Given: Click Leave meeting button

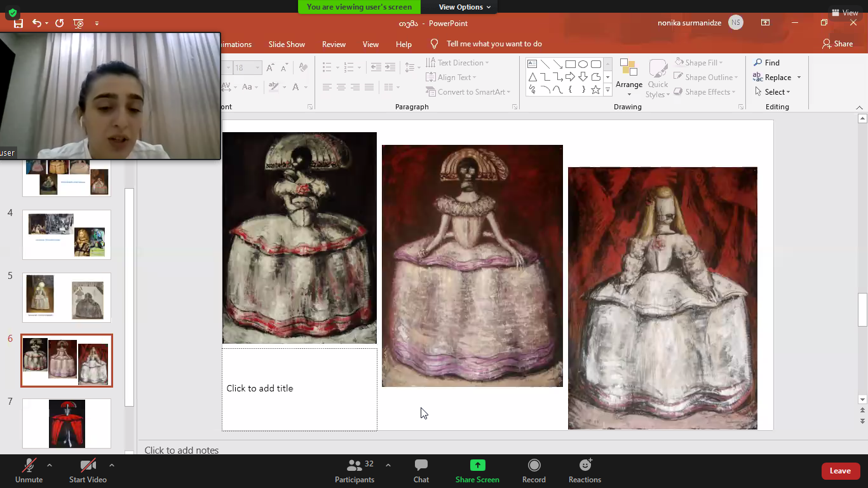Looking at the screenshot, I should tap(840, 471).
